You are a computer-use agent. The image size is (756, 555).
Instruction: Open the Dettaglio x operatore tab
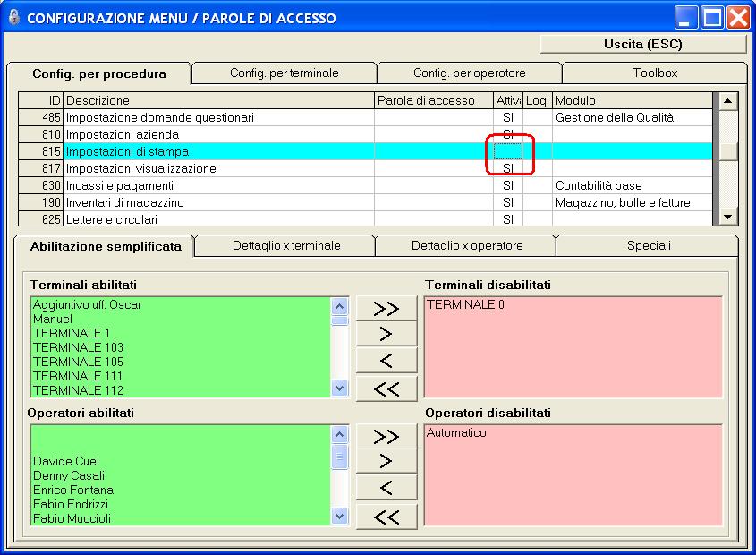coord(467,245)
